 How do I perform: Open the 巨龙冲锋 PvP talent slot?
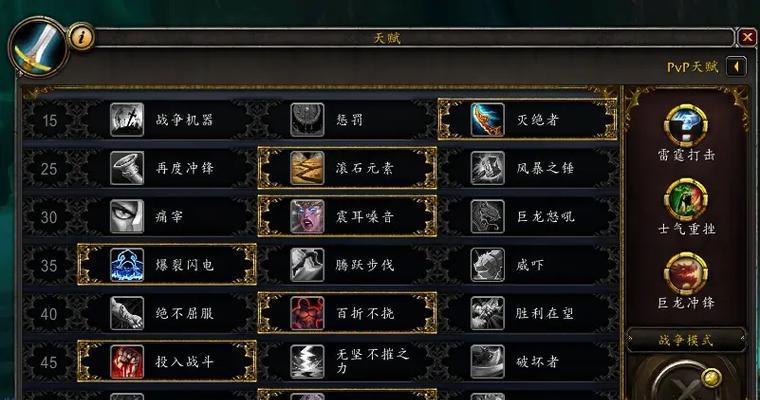(686, 273)
